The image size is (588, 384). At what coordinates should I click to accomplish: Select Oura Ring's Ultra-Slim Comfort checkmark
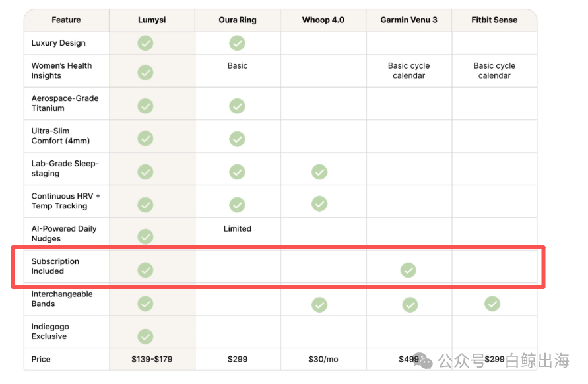(237, 139)
